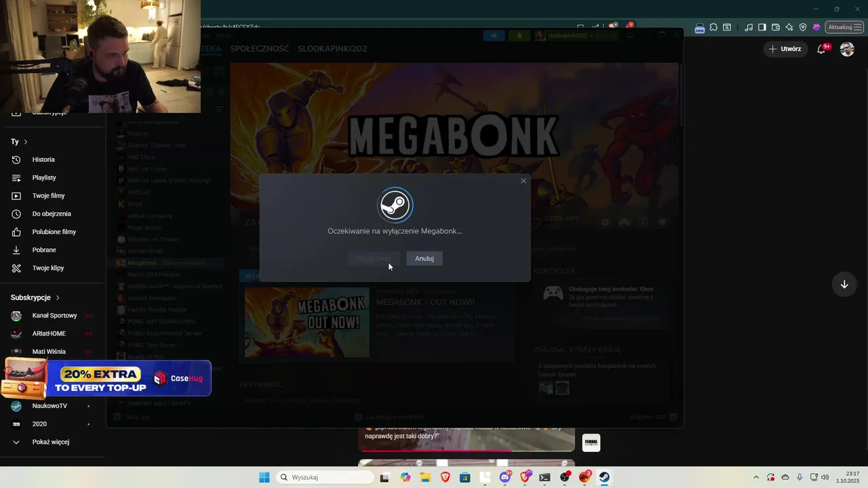Open Twoje filmy in the YouTube sidebar
The width and height of the screenshot is (868, 488).
(48, 196)
